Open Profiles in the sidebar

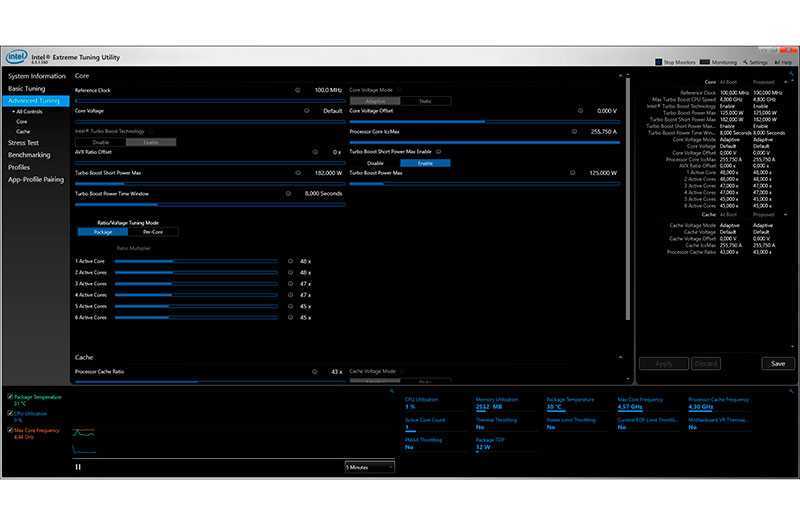pos(19,167)
